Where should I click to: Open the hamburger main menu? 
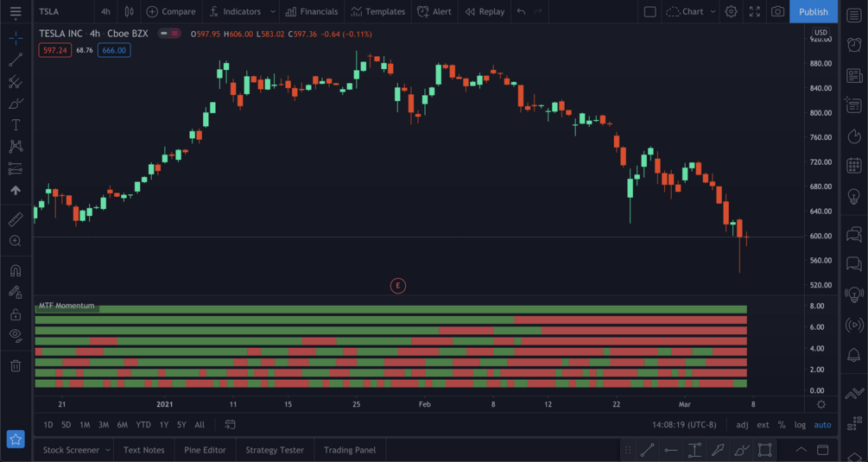pos(16,11)
